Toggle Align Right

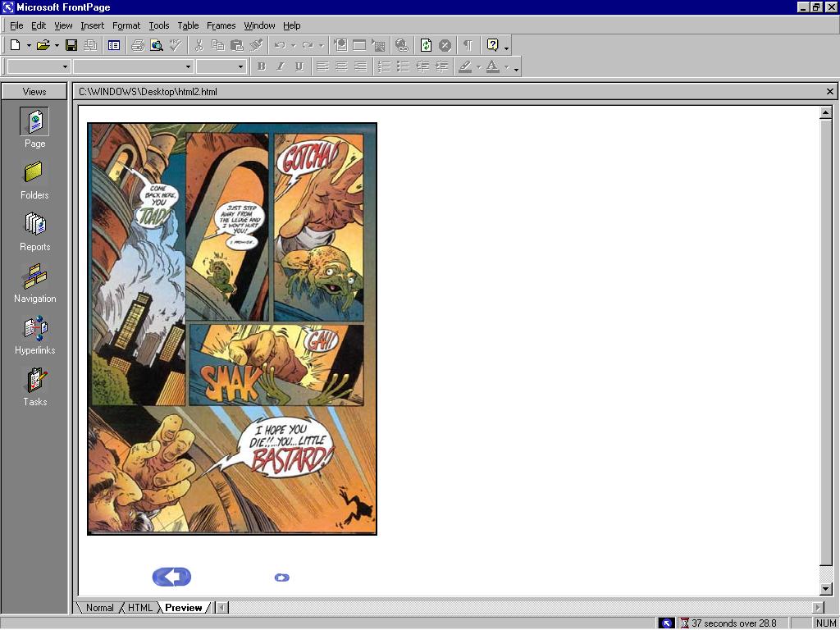point(361,66)
